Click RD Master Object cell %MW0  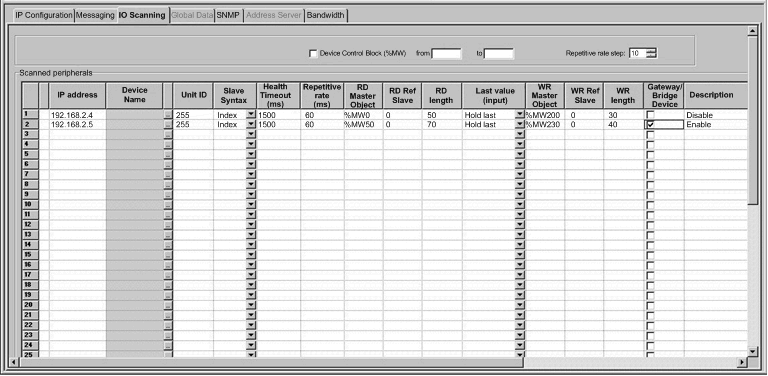coord(363,115)
